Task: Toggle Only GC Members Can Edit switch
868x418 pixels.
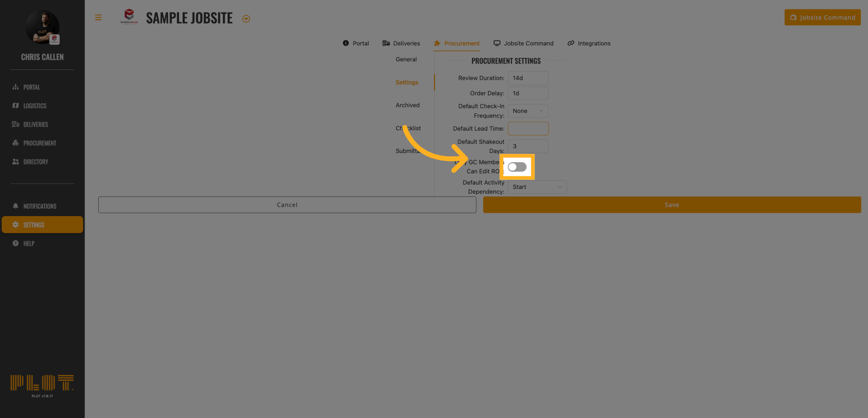Action: tap(517, 167)
